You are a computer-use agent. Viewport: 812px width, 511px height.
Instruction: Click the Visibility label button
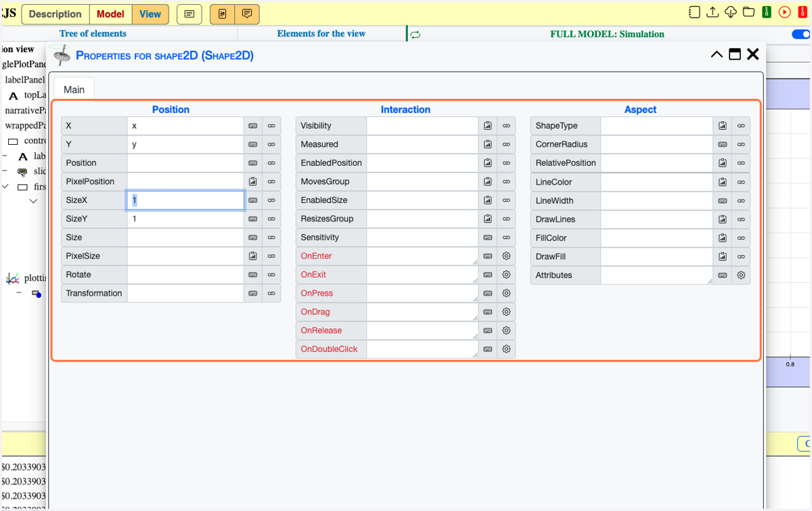(x=331, y=126)
